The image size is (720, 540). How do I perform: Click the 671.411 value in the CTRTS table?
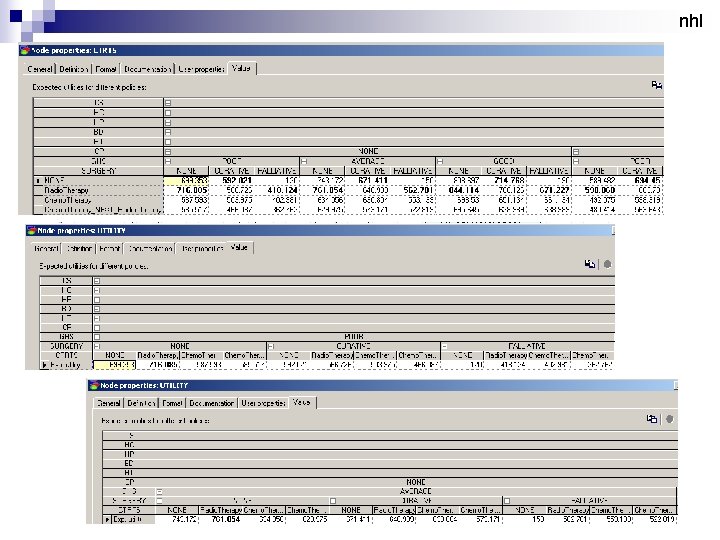pyautogui.click(x=373, y=180)
